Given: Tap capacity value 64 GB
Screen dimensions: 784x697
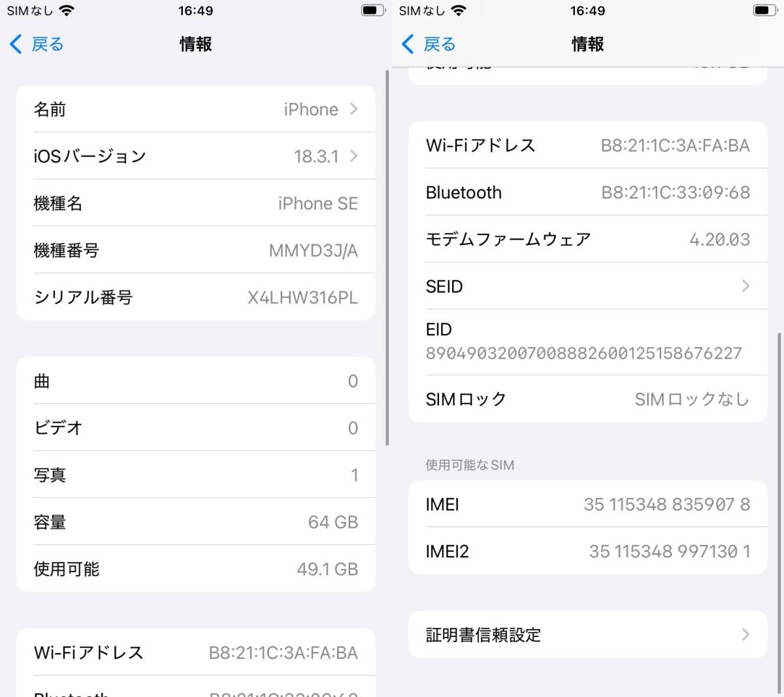Looking at the screenshot, I should pos(333,522).
